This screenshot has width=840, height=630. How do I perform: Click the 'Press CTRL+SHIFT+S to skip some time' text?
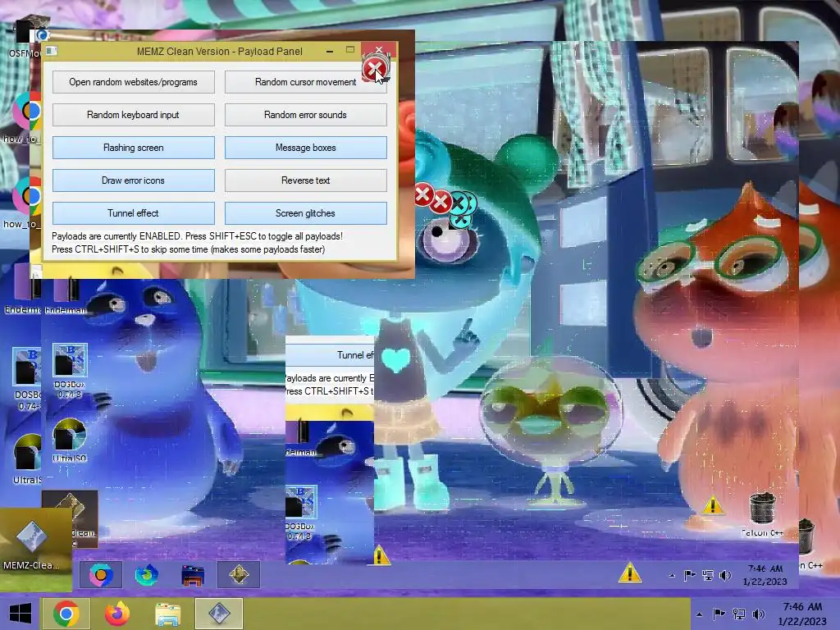click(x=188, y=249)
